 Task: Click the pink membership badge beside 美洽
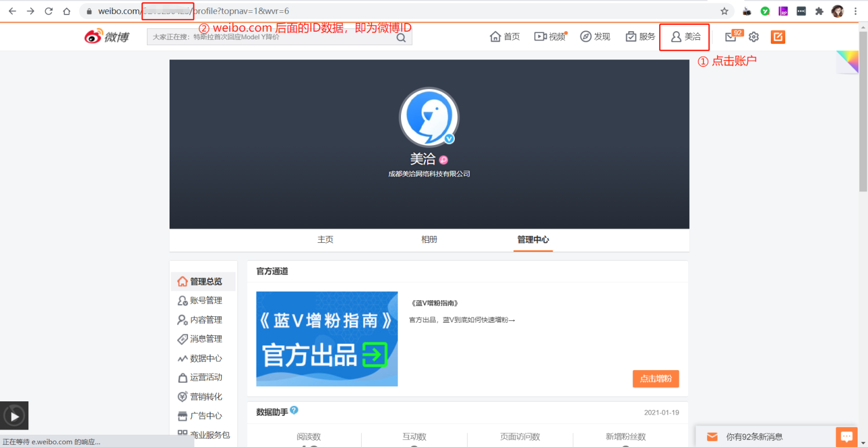click(x=443, y=160)
